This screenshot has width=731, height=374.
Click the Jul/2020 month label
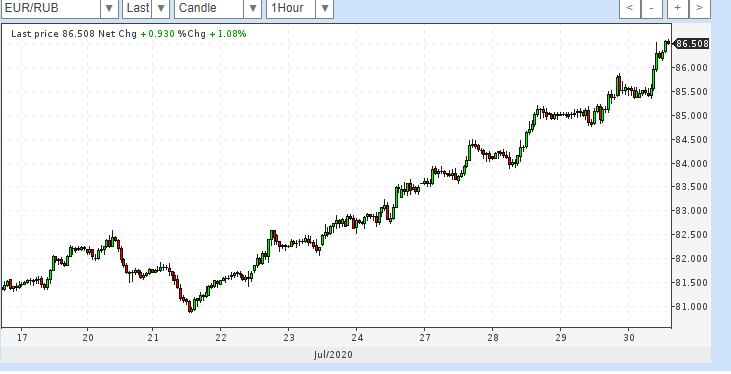pos(333,355)
